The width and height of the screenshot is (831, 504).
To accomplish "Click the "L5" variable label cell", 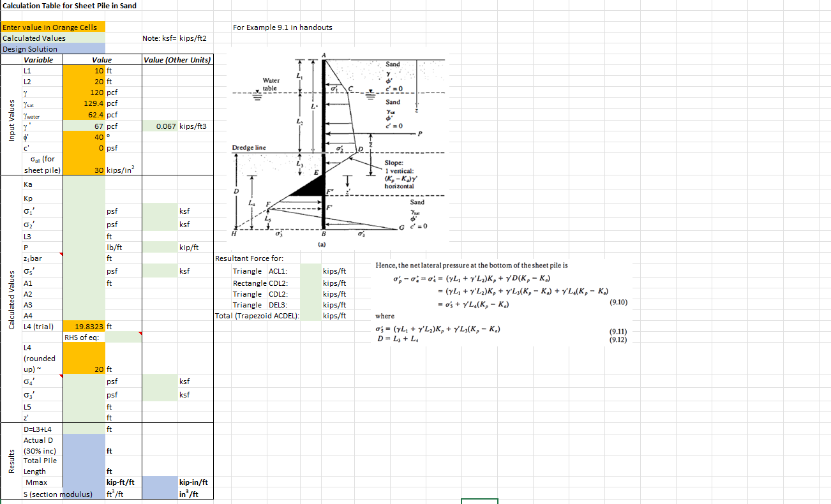I will click(42, 406).
